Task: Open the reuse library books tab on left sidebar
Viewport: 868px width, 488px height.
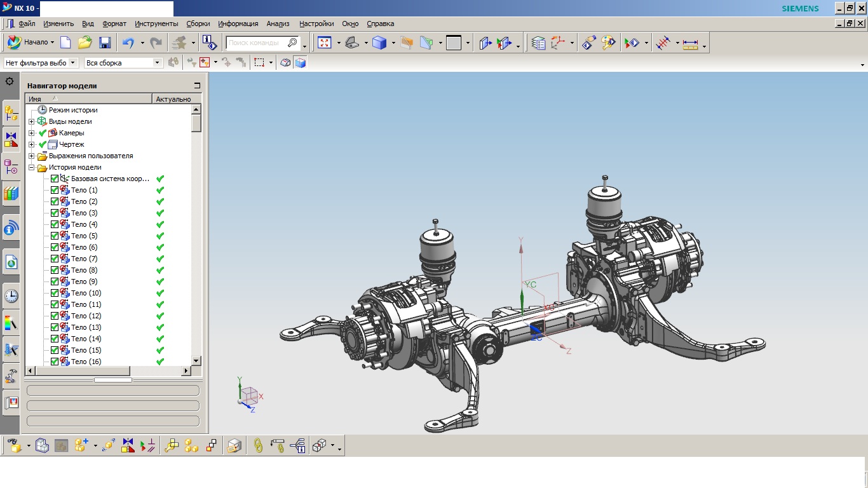Action: (11, 194)
